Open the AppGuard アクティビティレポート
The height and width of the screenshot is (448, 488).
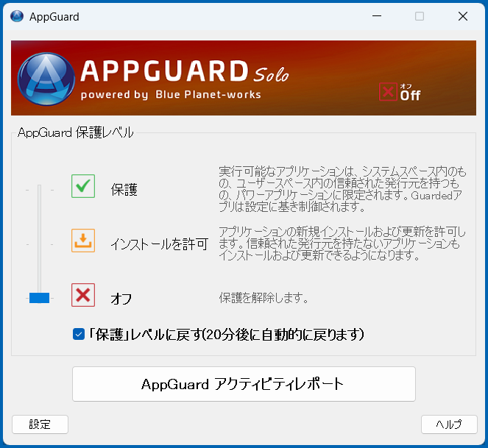[x=244, y=384]
